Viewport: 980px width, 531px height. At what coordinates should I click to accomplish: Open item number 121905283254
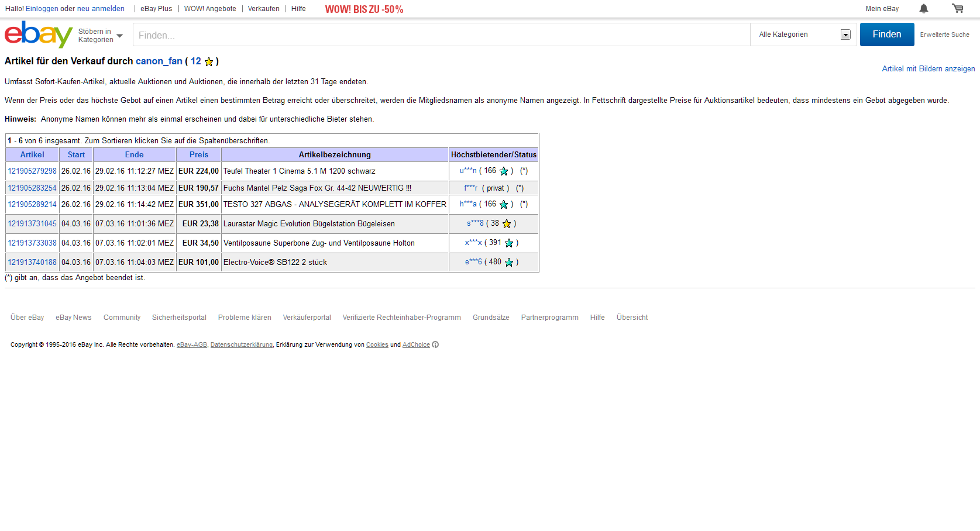(x=32, y=188)
